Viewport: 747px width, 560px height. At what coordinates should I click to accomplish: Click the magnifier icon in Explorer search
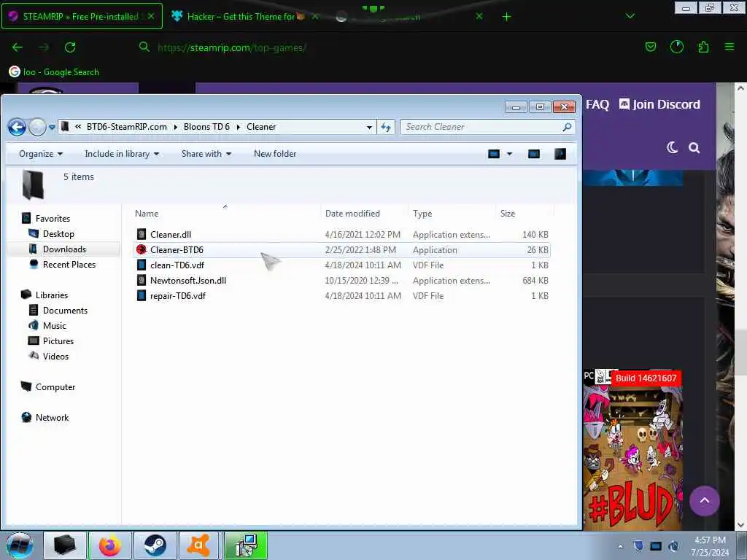(567, 127)
